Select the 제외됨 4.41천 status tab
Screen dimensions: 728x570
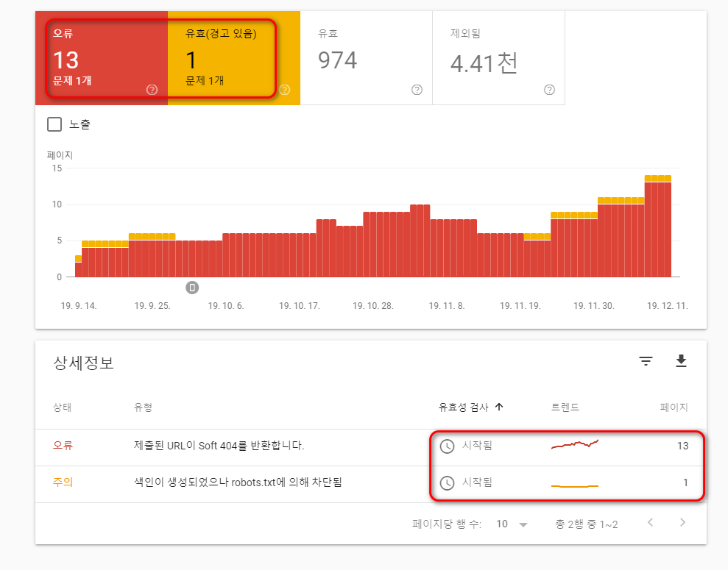click(x=498, y=58)
